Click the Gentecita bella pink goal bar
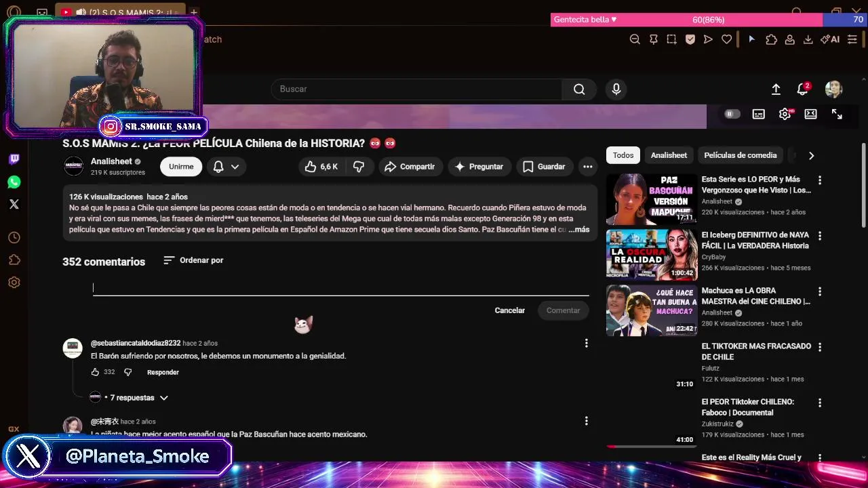Viewport: 868px width, 488px height. coord(686,20)
